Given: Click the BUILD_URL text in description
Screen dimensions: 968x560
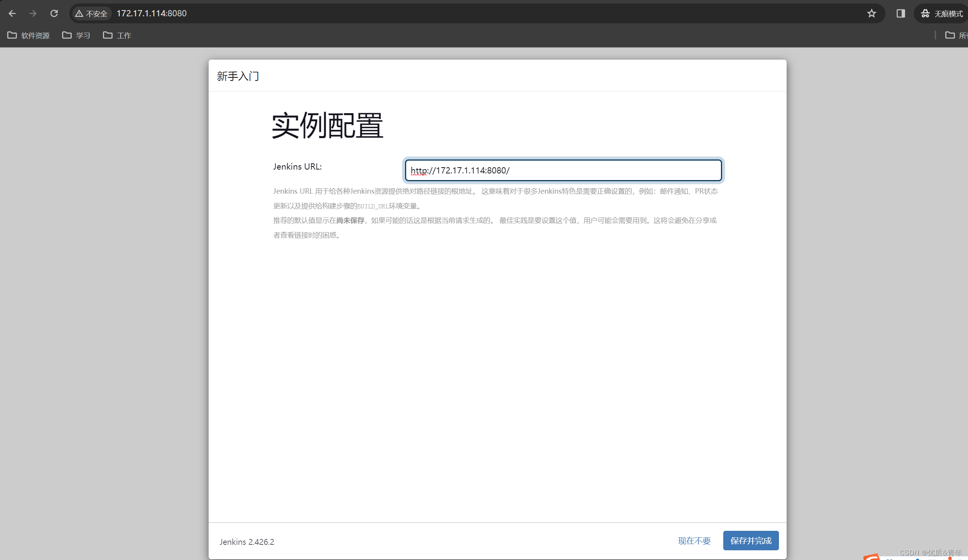Looking at the screenshot, I should (x=373, y=206).
